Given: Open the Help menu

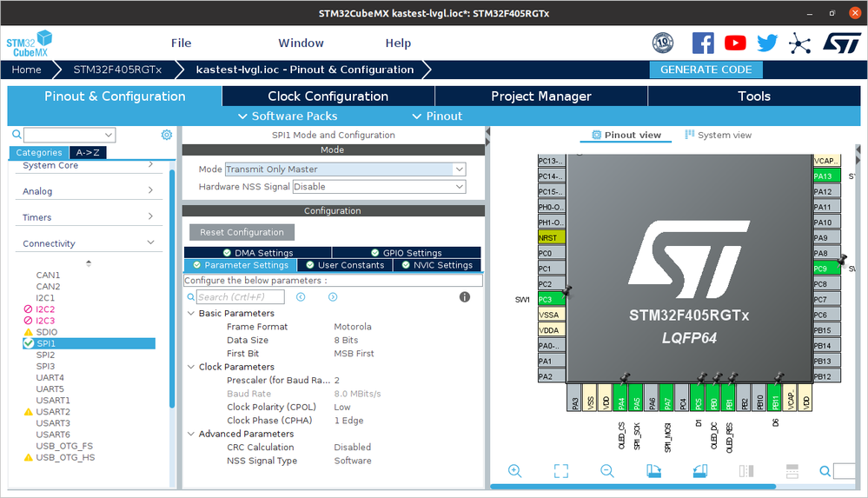Looking at the screenshot, I should (398, 43).
